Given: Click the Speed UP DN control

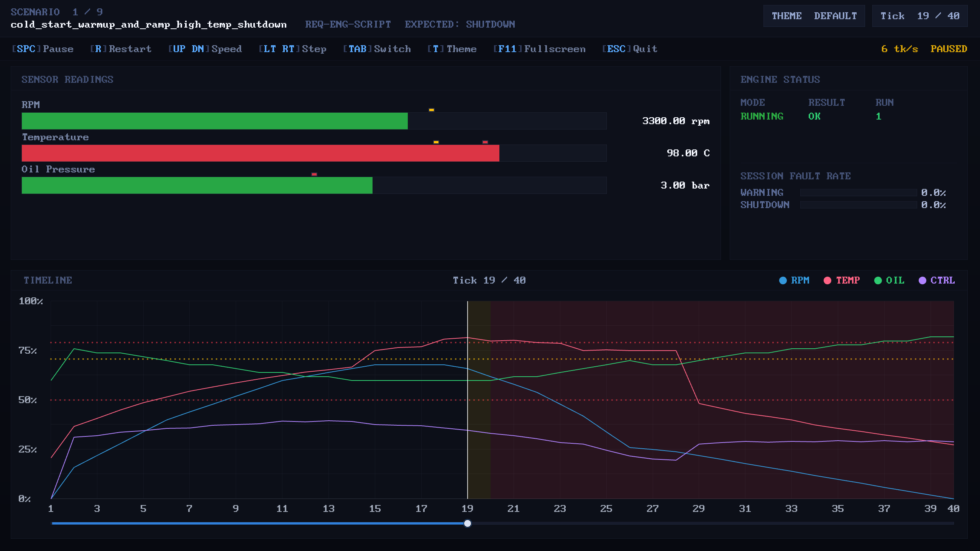Looking at the screenshot, I should point(205,49).
